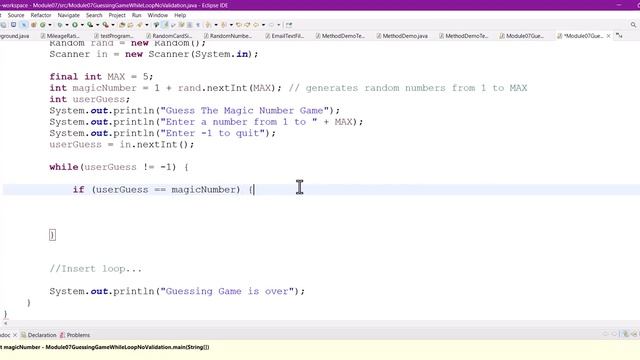Switch to the RandomCardSi... editor tab

tap(169, 36)
